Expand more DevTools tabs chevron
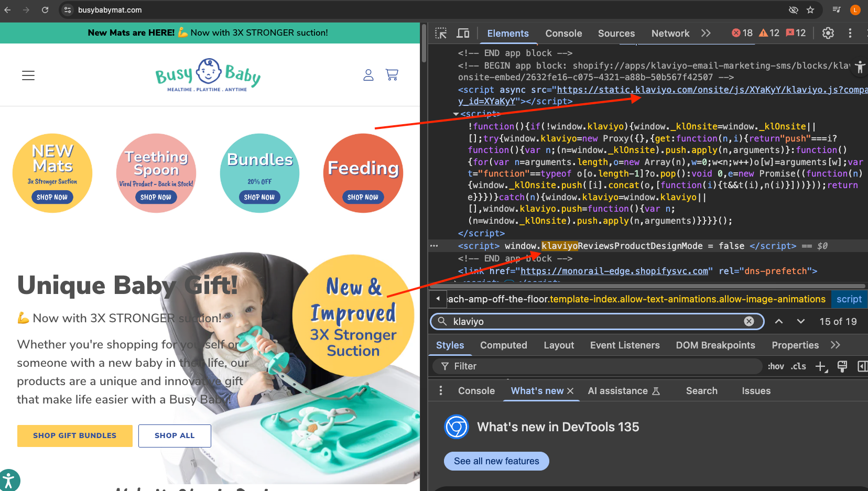Screen dimensions: 868x491 click(706, 34)
